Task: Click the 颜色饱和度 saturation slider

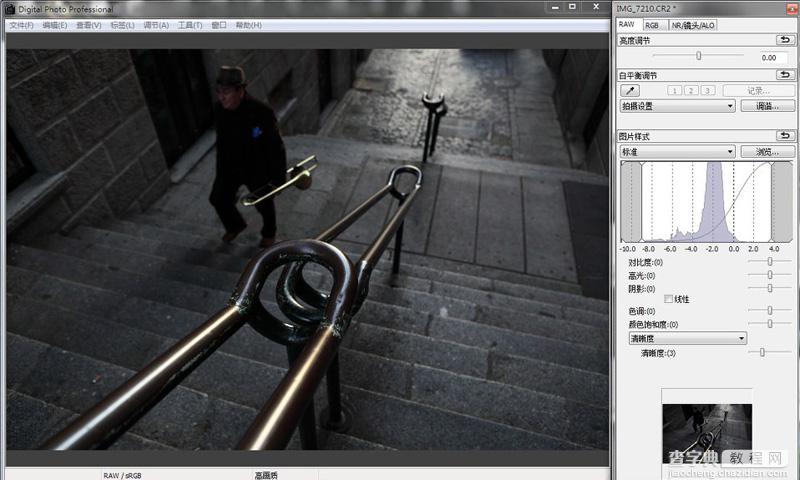Action: (770, 323)
